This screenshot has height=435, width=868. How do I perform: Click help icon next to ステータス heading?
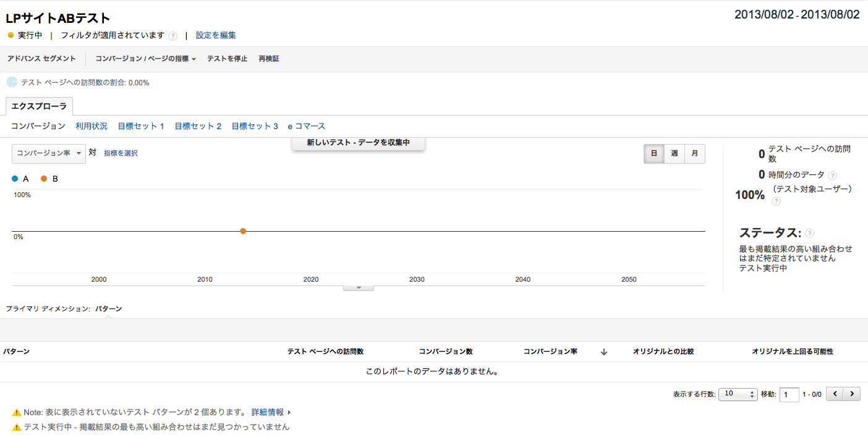pos(809,234)
